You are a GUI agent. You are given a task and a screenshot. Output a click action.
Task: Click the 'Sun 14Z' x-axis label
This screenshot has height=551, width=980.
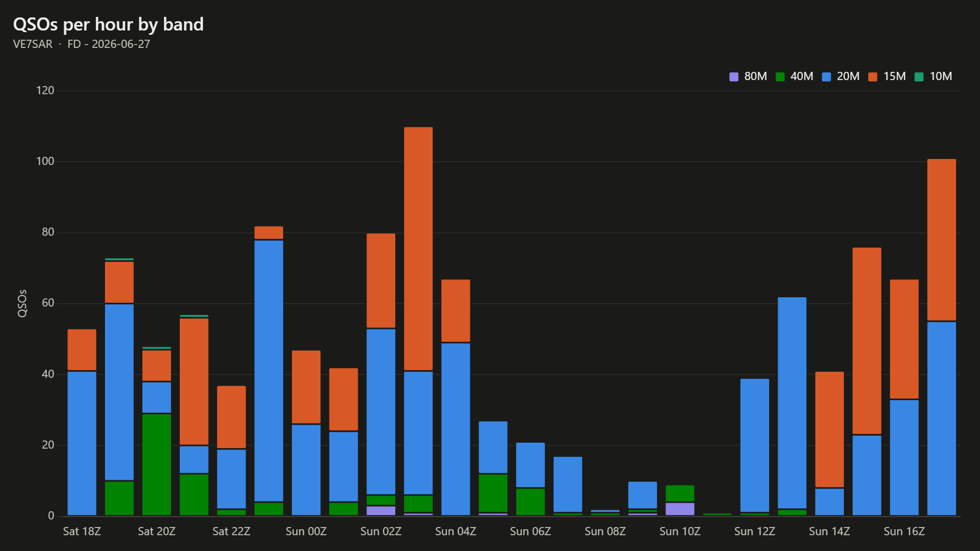coord(830,531)
